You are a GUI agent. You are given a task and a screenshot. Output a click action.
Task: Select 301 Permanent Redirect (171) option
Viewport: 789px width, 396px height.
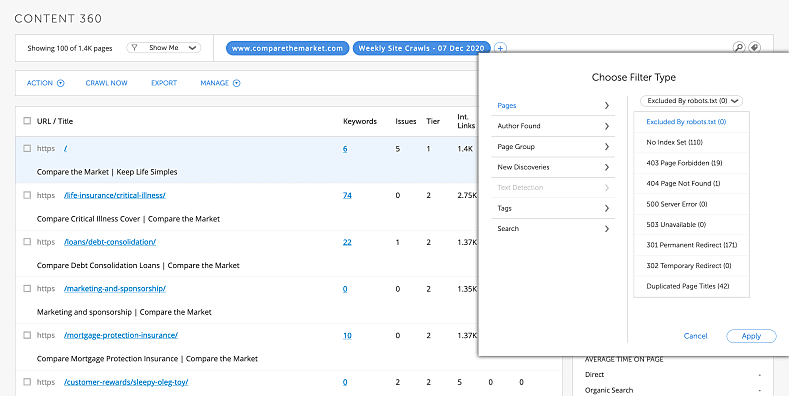[691, 245]
